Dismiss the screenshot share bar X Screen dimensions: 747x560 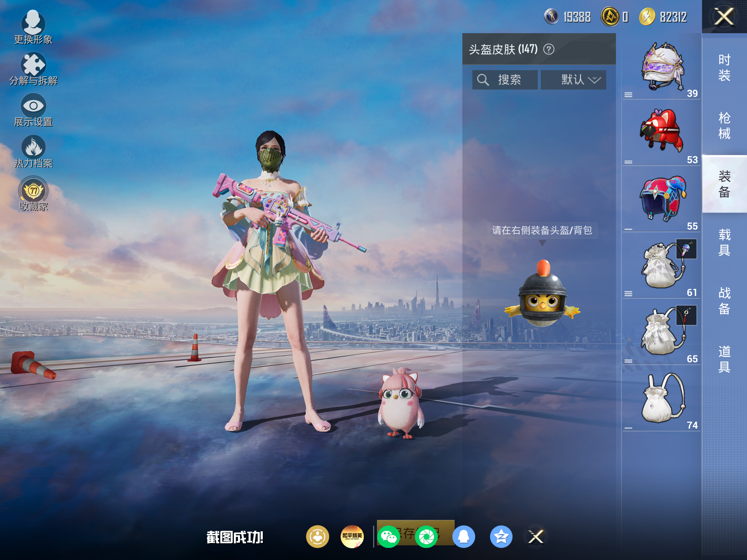pyautogui.click(x=536, y=536)
